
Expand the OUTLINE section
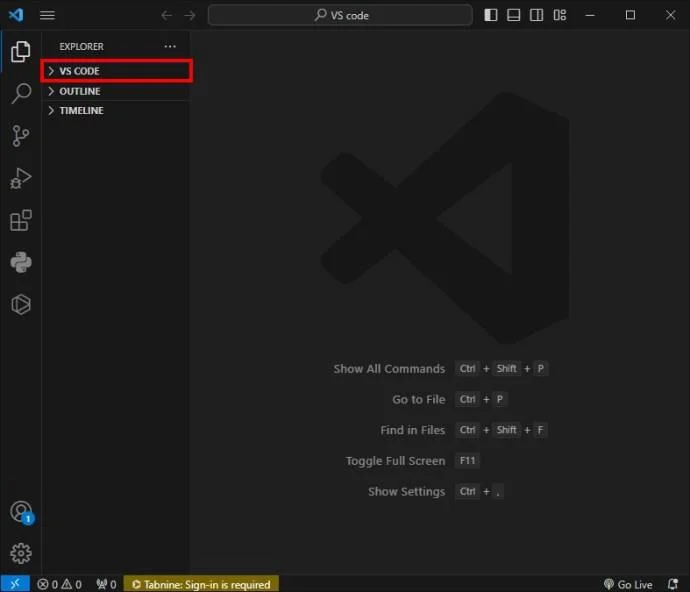tap(117, 91)
